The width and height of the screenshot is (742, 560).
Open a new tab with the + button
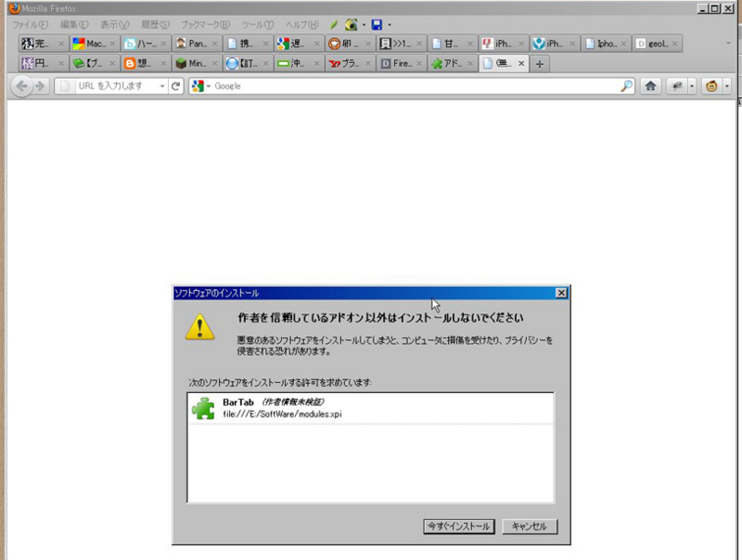540,63
